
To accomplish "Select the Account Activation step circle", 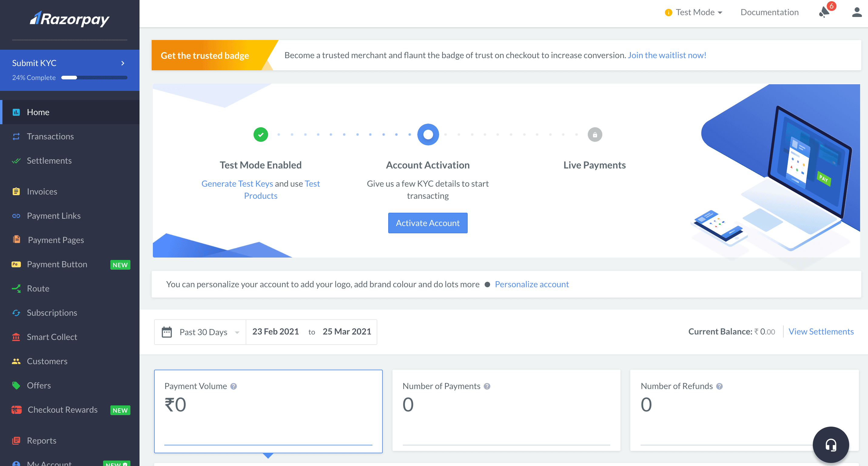I will click(428, 135).
